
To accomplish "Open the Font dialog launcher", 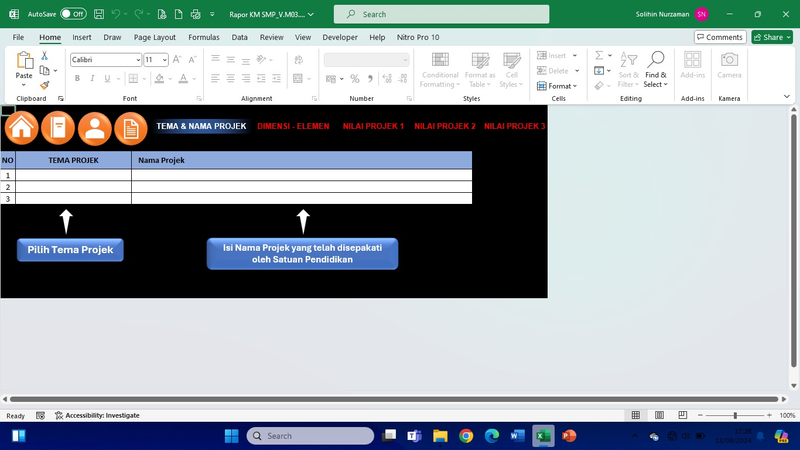I will [199, 98].
